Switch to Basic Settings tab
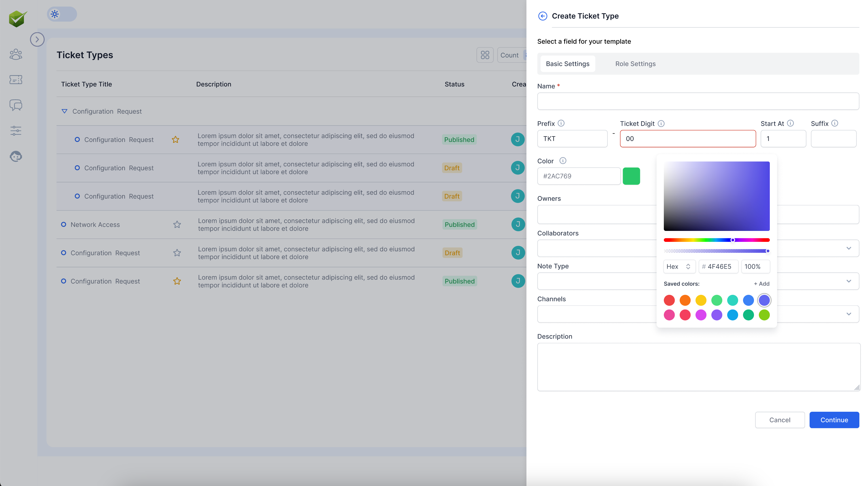The height and width of the screenshot is (486, 868). click(568, 64)
